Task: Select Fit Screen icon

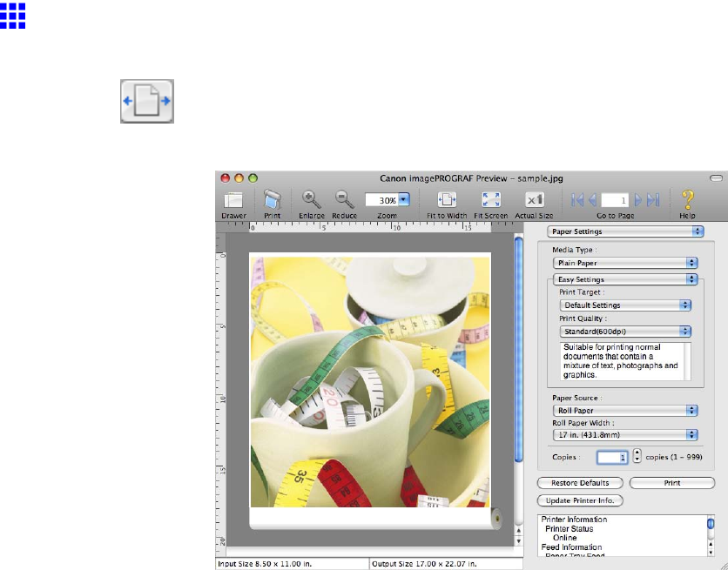Action: pyautogui.click(x=490, y=199)
